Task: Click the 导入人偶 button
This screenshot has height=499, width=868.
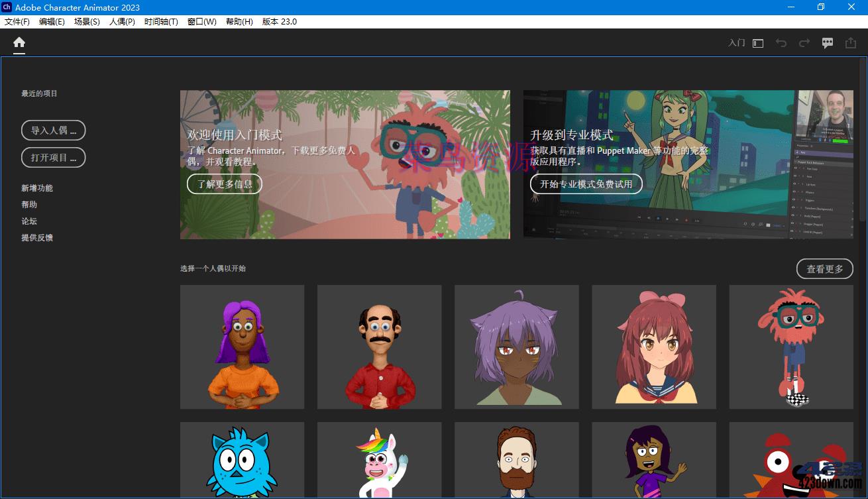Action: click(53, 130)
